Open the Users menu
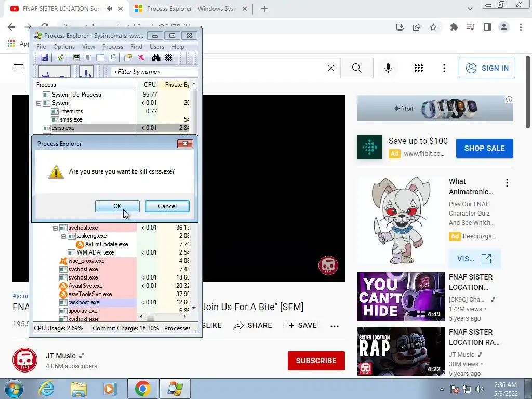 [x=157, y=47]
